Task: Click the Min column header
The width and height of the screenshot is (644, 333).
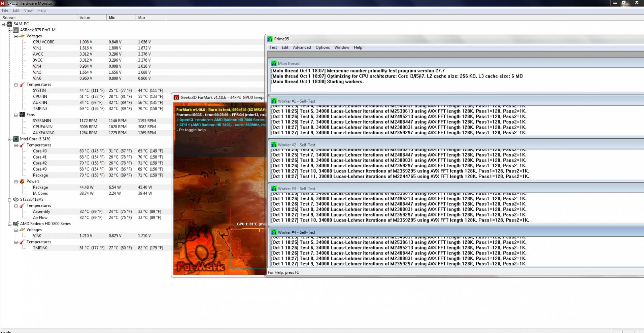Action: pos(121,18)
